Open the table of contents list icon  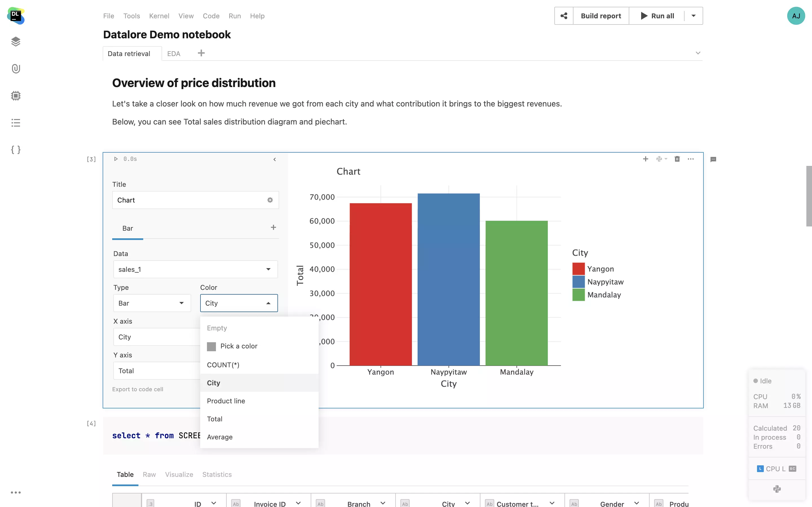click(x=16, y=123)
